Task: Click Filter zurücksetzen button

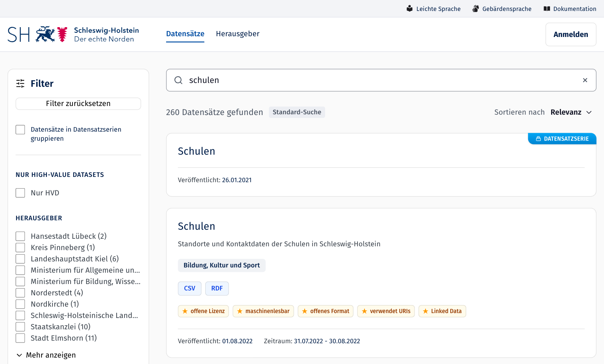Action: click(78, 103)
